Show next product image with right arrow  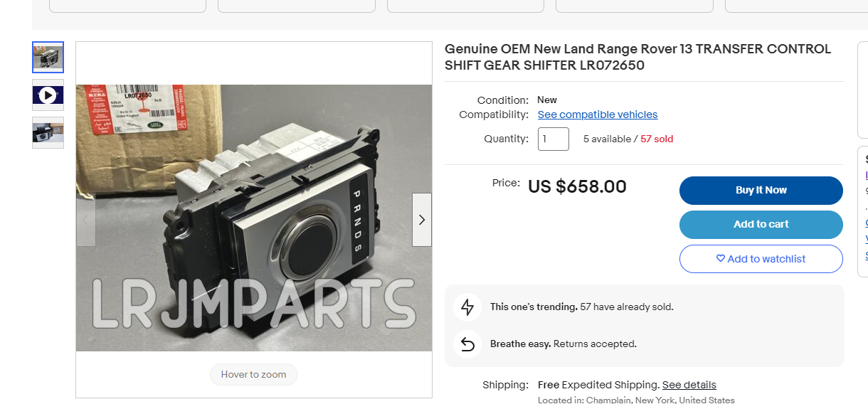pyautogui.click(x=422, y=220)
